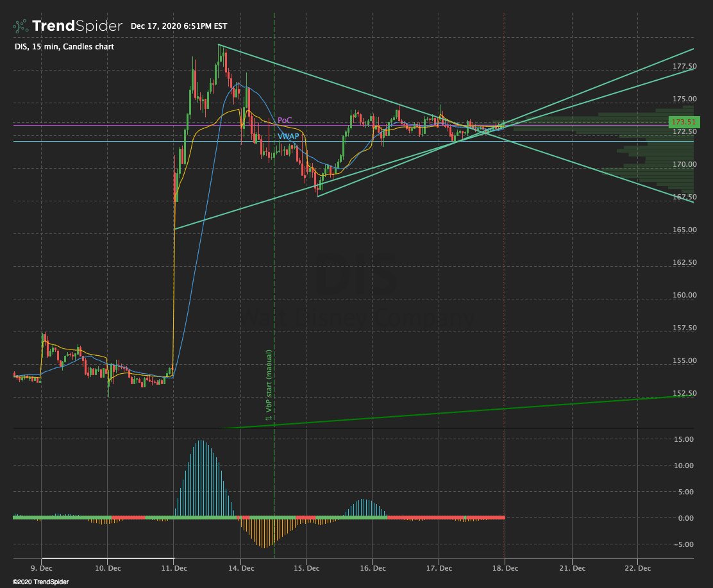Open the chart title DIS, 15 min, Candles chart

[64, 47]
